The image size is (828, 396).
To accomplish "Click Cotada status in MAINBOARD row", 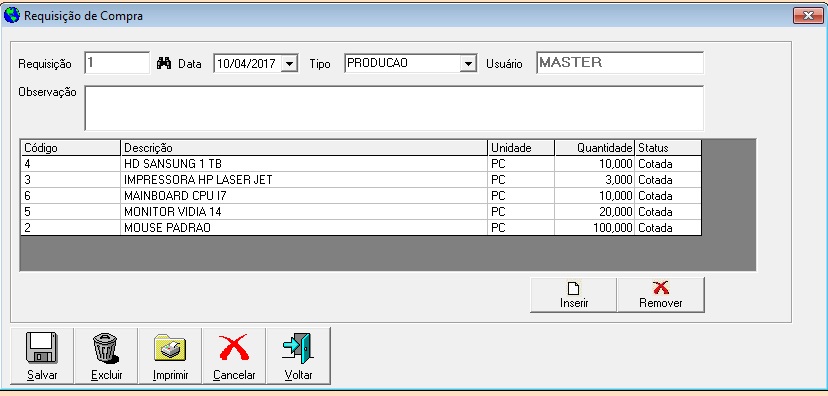I will point(668,196).
